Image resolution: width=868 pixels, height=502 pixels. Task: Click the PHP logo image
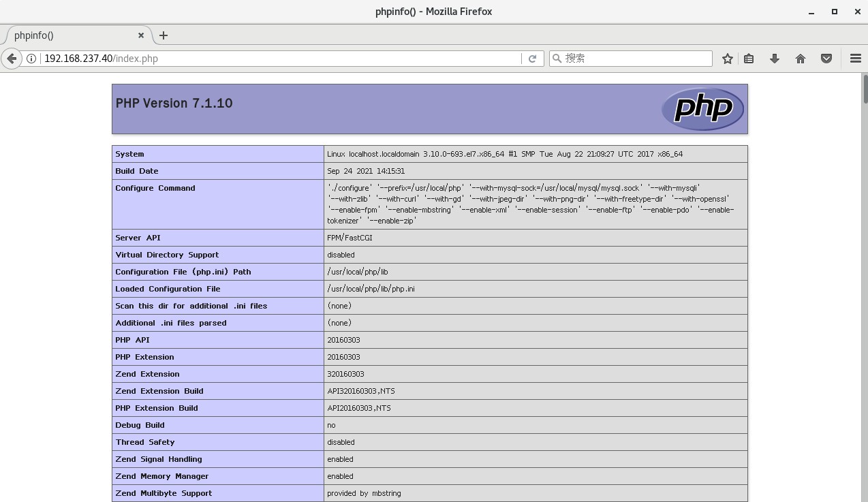[x=702, y=109]
